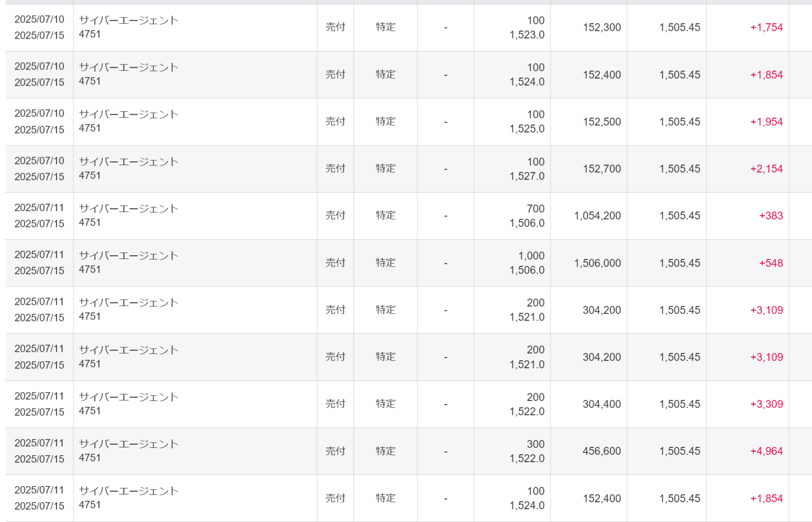The width and height of the screenshot is (812, 522).
Task: Click the +1,954 profit value
Action: coord(766,122)
